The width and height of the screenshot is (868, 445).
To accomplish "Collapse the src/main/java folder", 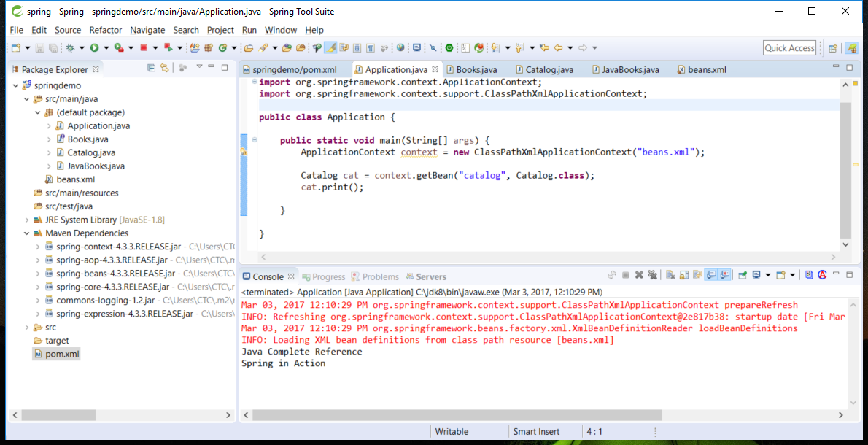I will [26, 100].
